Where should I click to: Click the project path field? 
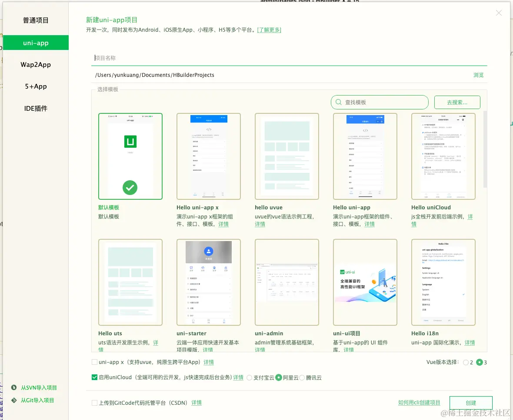pyautogui.click(x=281, y=75)
